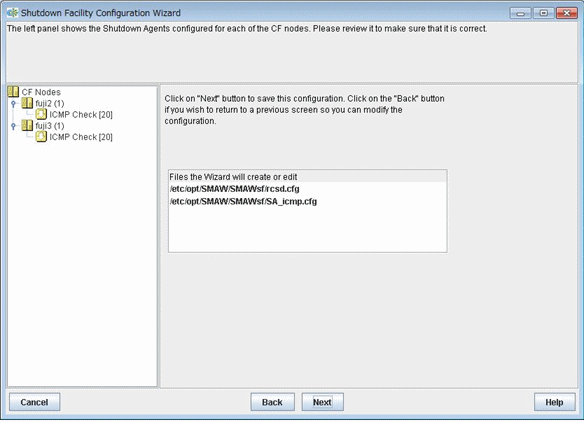Click the ICMP Check icon under fuji3

coord(41,137)
